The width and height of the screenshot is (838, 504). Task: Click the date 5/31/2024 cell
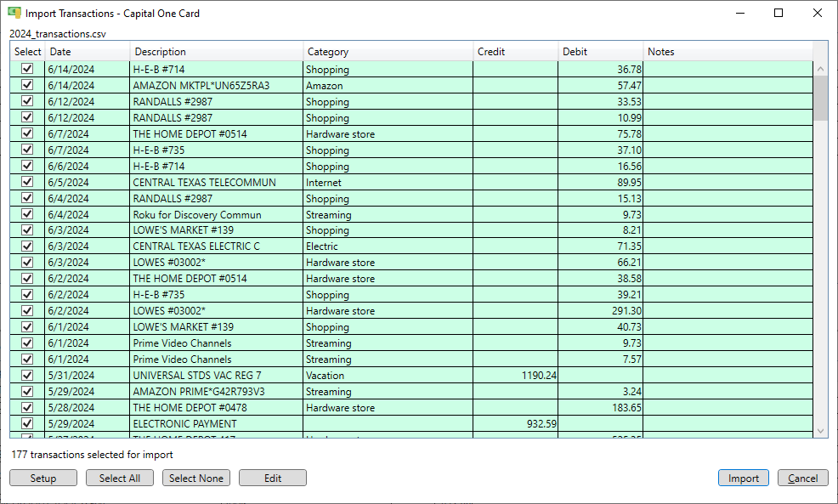(88, 375)
